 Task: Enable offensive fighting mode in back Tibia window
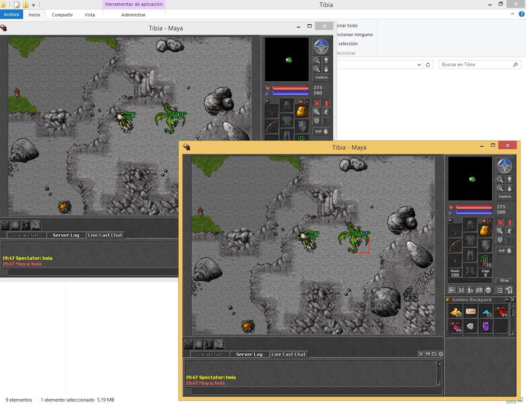(x=317, y=103)
